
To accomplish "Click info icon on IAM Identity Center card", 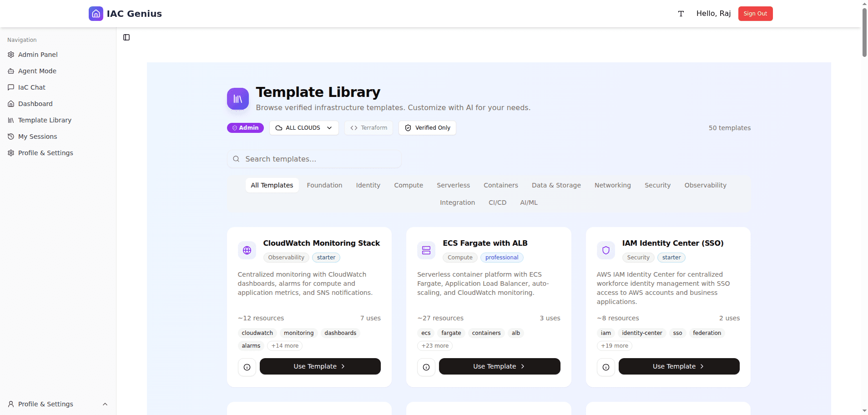I will pos(606,367).
